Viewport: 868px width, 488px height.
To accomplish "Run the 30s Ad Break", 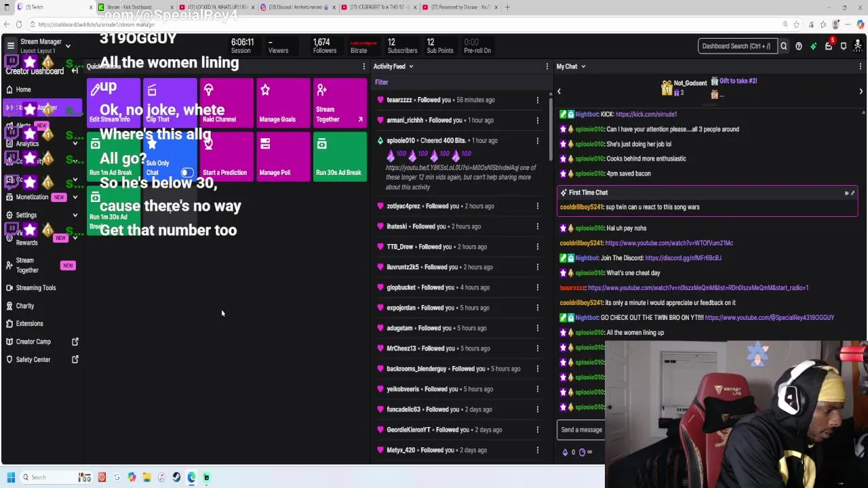I will pyautogui.click(x=340, y=157).
